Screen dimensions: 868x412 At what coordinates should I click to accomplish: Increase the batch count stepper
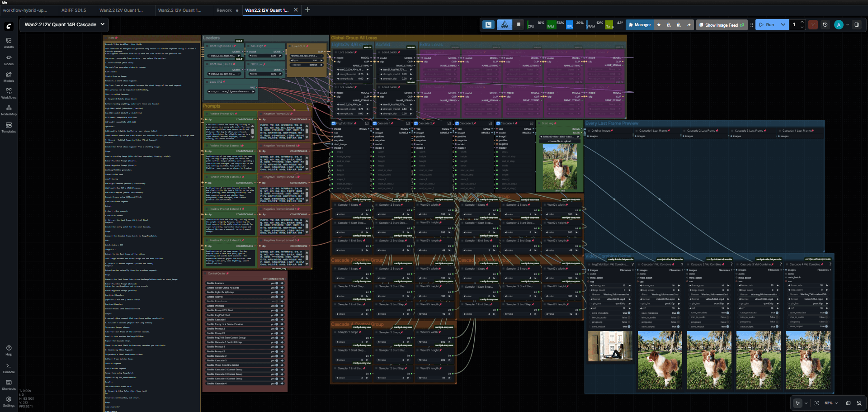pos(802,22)
